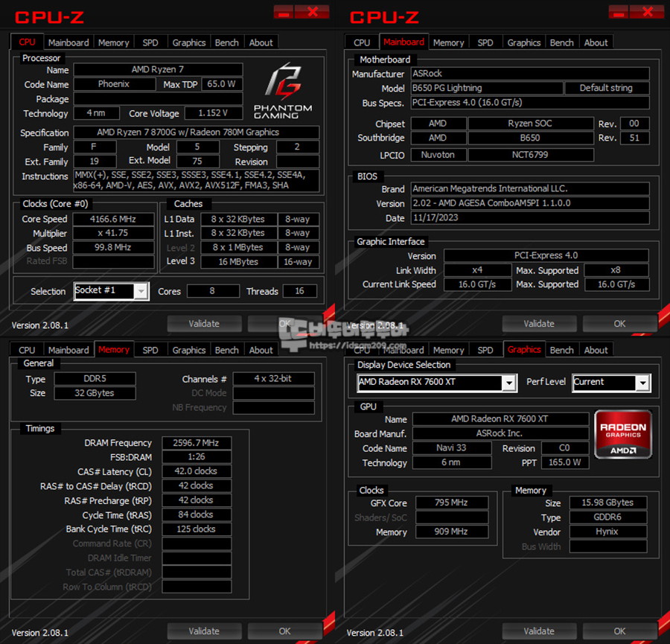
Task: Open About tab in the Motherboard-page window
Action: point(596,42)
